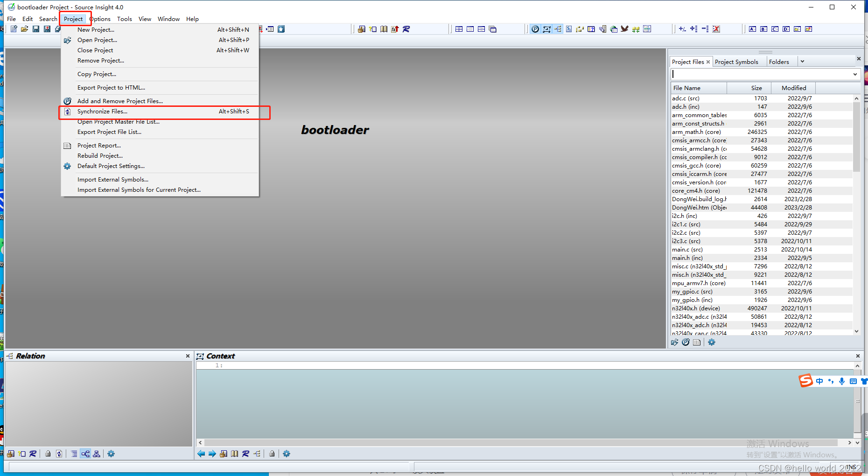Image resolution: width=868 pixels, height=476 pixels.
Task: Open the Options menu in the menu bar
Action: (100, 19)
